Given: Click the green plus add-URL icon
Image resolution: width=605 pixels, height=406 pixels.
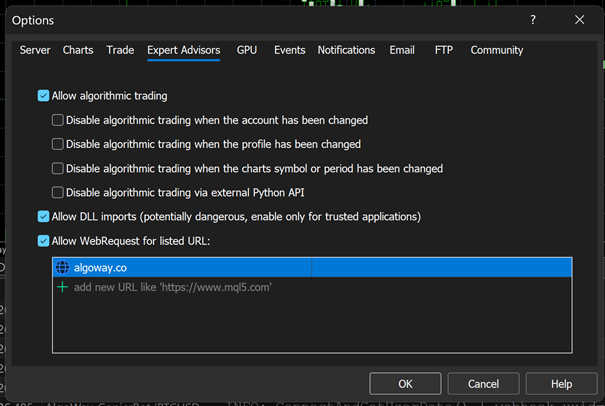Looking at the screenshot, I should click(x=62, y=287).
